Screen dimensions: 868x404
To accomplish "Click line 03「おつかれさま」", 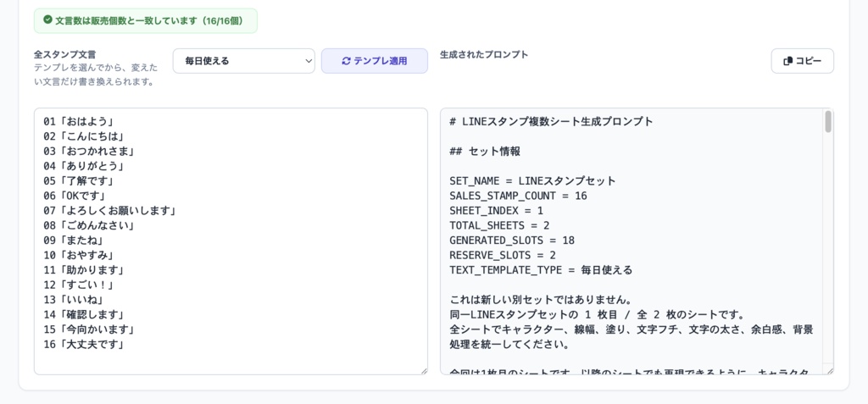I will coord(88,151).
